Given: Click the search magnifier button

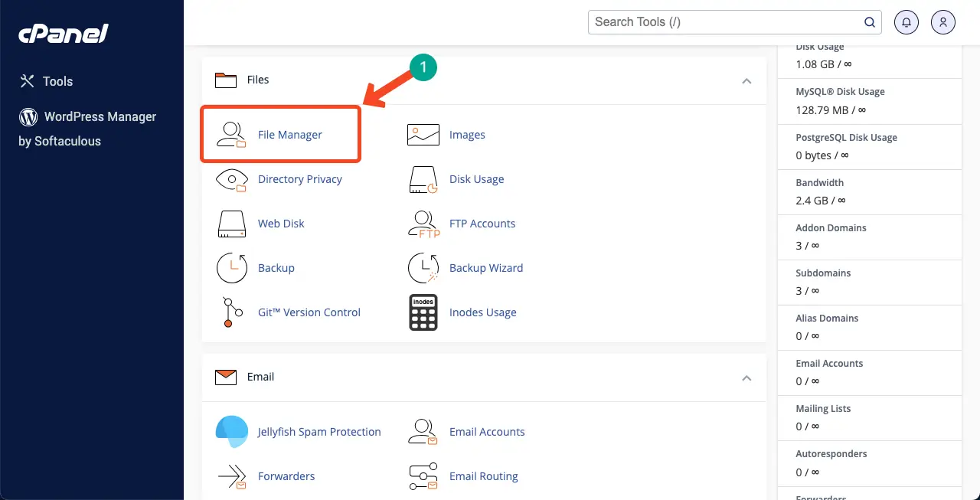Looking at the screenshot, I should point(870,22).
